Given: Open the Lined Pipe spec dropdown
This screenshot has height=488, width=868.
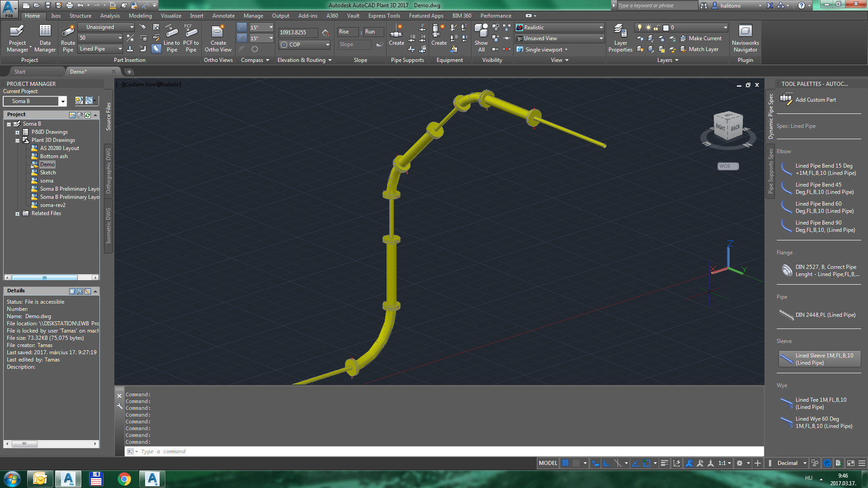Looking at the screenshot, I should [120, 49].
